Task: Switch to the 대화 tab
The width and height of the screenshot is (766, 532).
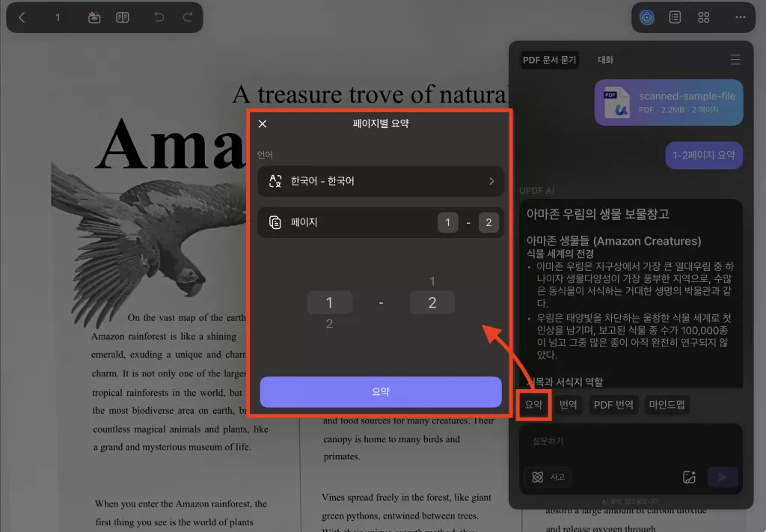Action: [606, 59]
